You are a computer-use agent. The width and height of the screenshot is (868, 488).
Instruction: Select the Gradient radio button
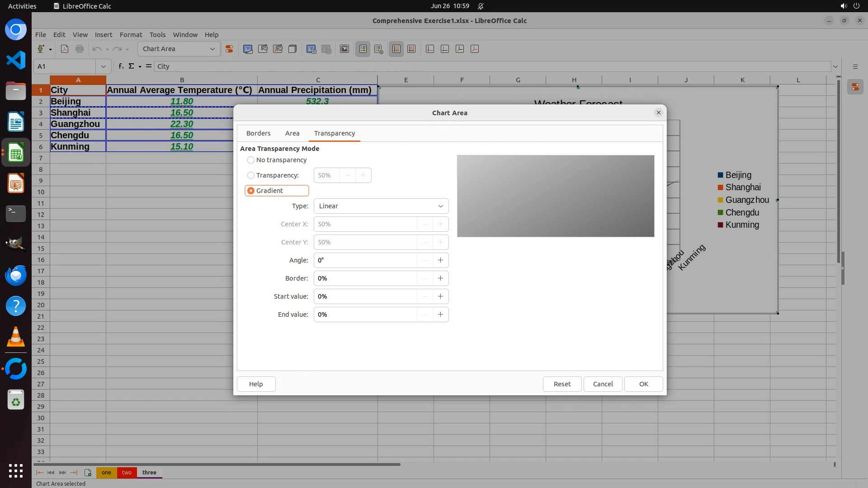coord(251,191)
